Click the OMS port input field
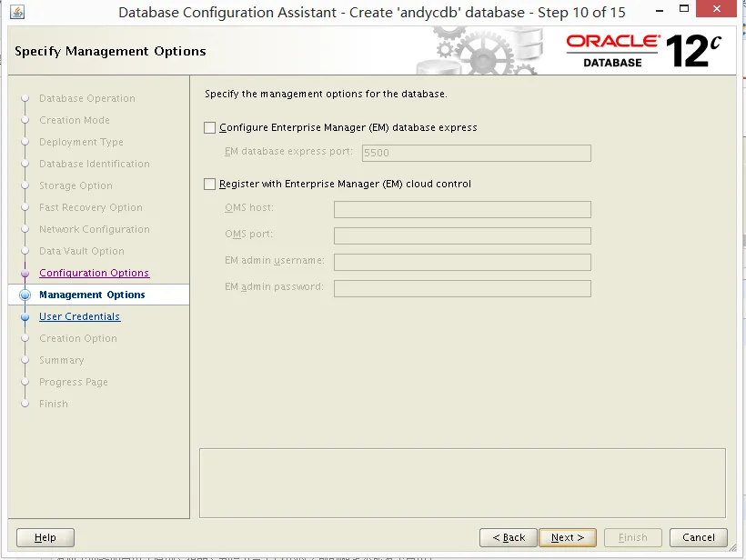 [x=462, y=235]
